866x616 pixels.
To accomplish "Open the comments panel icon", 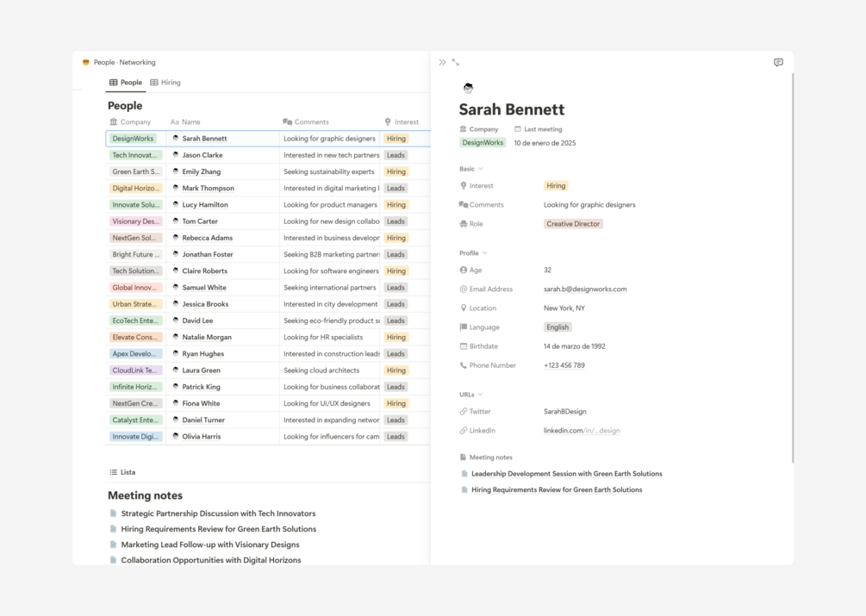I will [x=778, y=62].
